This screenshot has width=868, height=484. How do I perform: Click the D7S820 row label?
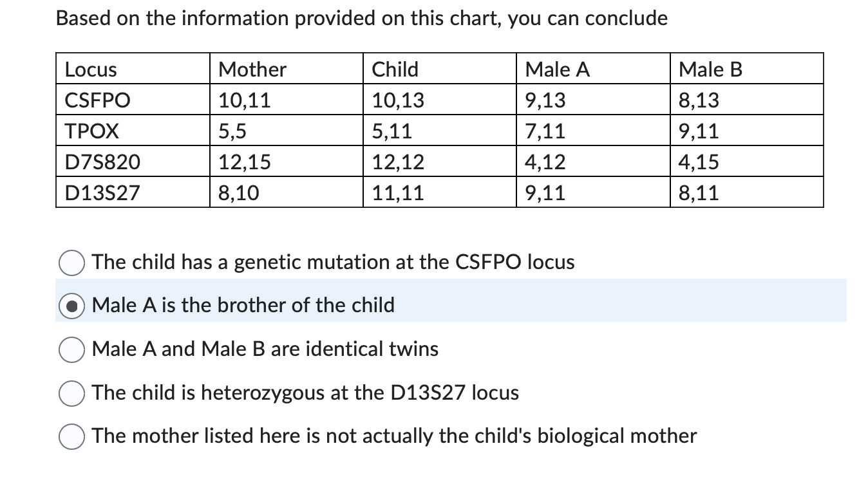point(102,162)
